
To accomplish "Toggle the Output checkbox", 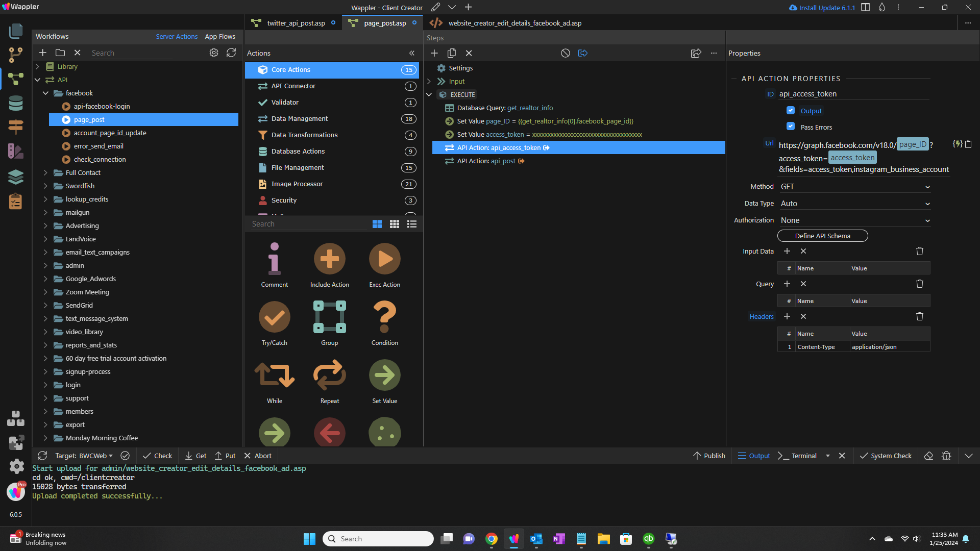I will 791,110.
